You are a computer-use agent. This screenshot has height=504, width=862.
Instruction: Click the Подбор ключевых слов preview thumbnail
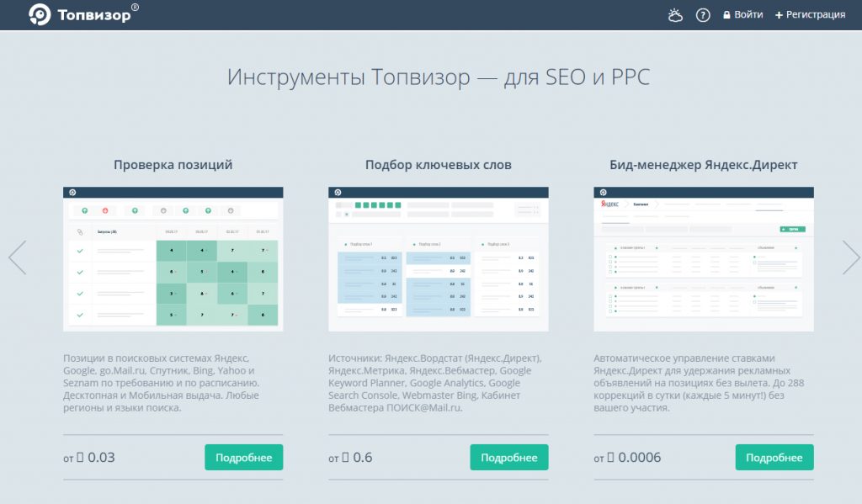click(x=438, y=259)
